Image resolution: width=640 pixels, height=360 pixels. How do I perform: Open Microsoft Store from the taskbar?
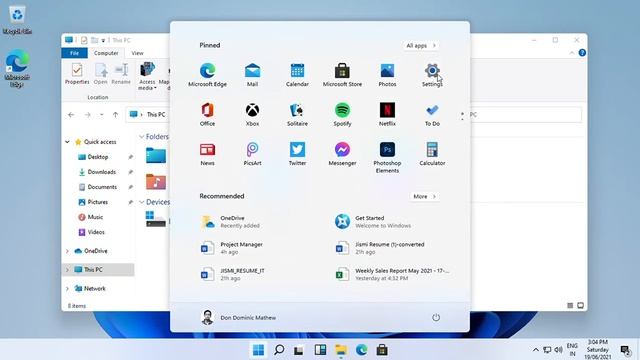coord(382,350)
